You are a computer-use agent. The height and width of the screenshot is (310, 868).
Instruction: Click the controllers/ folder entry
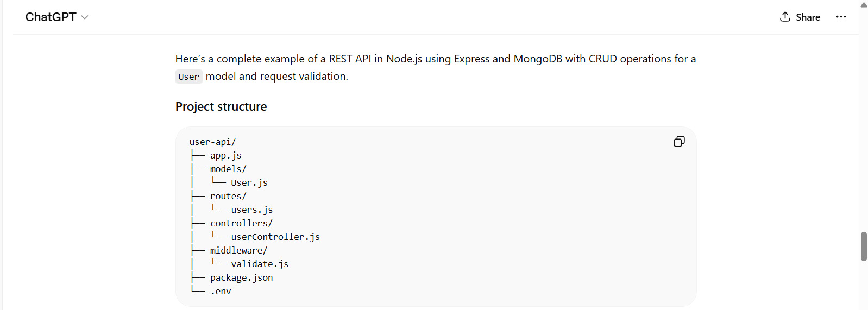(241, 224)
